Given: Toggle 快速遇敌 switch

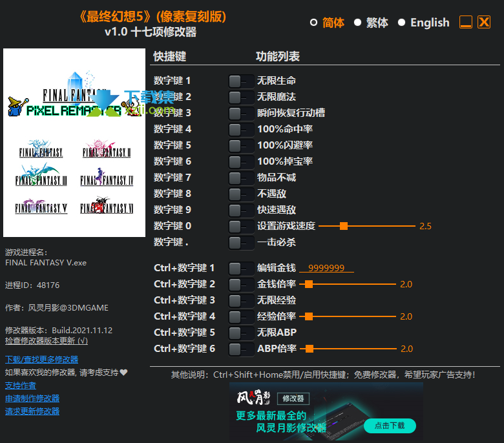Looking at the screenshot, I should [x=241, y=210].
